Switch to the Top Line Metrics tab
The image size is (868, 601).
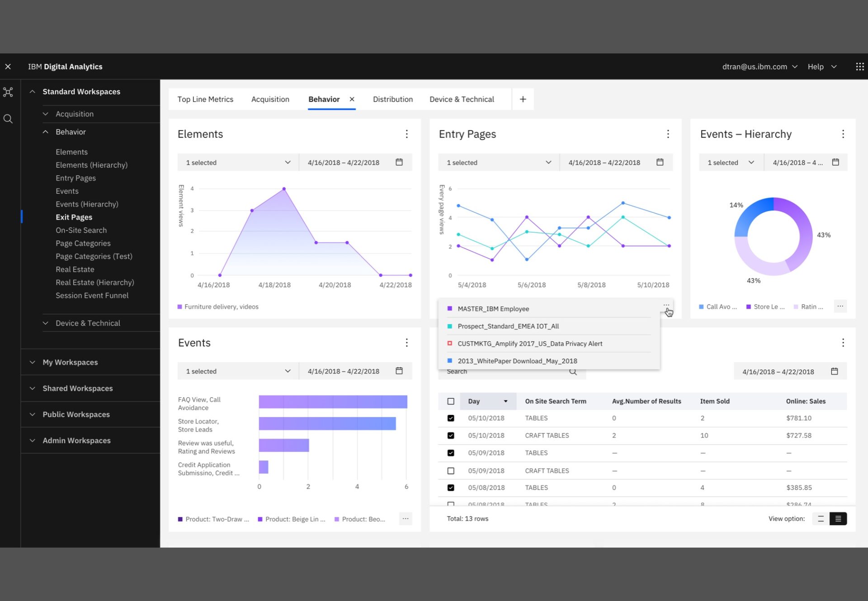click(x=205, y=99)
